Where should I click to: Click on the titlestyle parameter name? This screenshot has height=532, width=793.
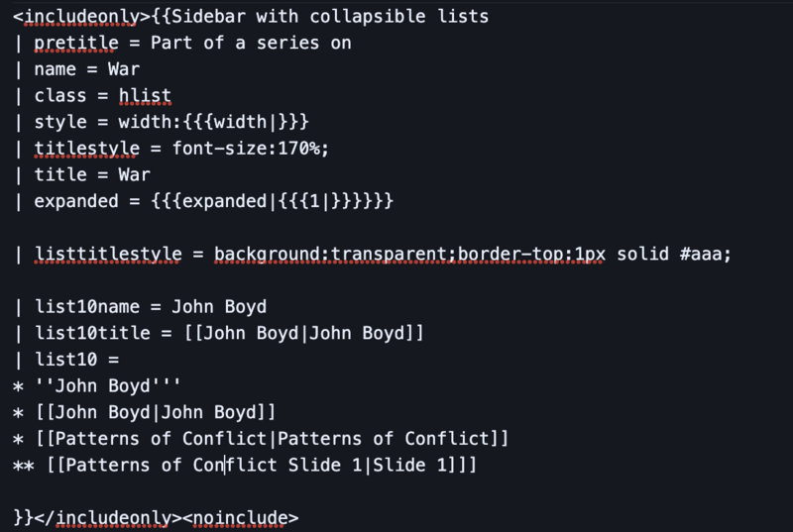click(87, 149)
